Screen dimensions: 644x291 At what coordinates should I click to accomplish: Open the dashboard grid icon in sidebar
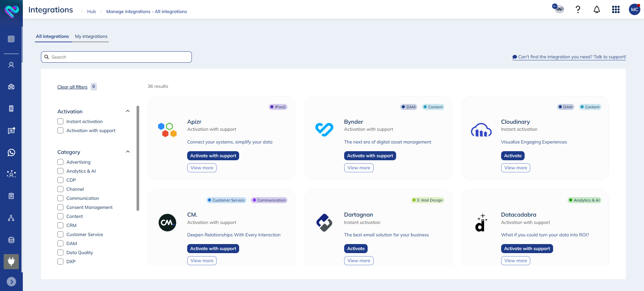pyautogui.click(x=11, y=39)
